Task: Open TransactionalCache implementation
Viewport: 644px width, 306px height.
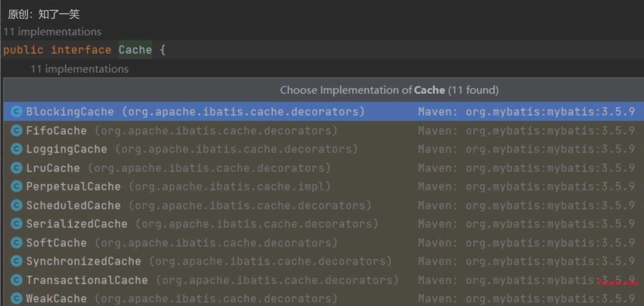Action: pyautogui.click(x=324, y=280)
